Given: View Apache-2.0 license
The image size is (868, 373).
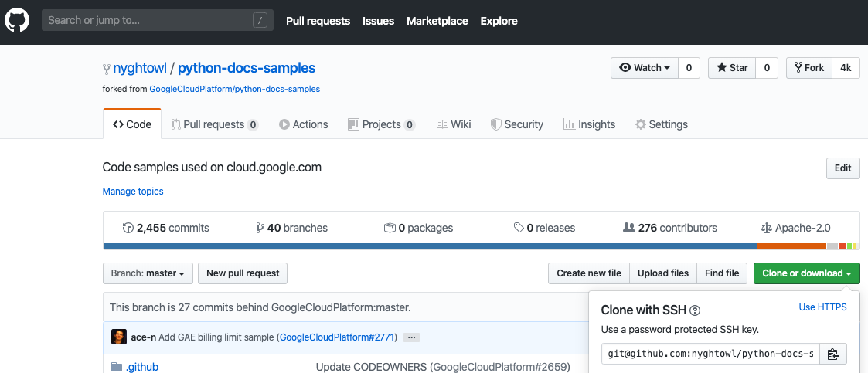Looking at the screenshot, I should (796, 228).
